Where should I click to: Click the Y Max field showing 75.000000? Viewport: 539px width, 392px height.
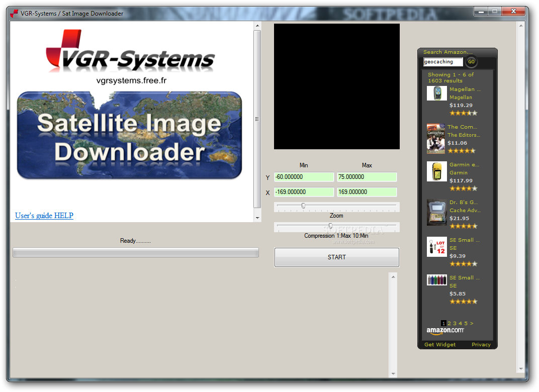367,177
